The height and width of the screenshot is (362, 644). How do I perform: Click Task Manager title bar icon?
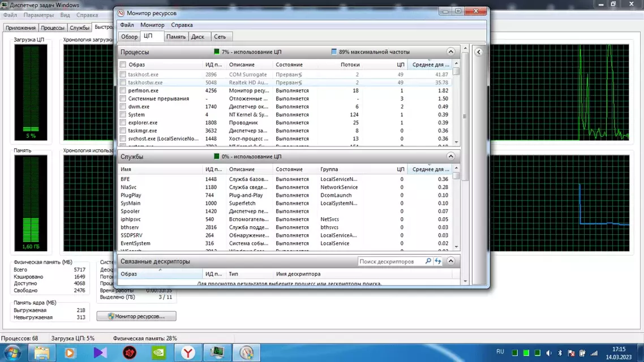coord(5,5)
